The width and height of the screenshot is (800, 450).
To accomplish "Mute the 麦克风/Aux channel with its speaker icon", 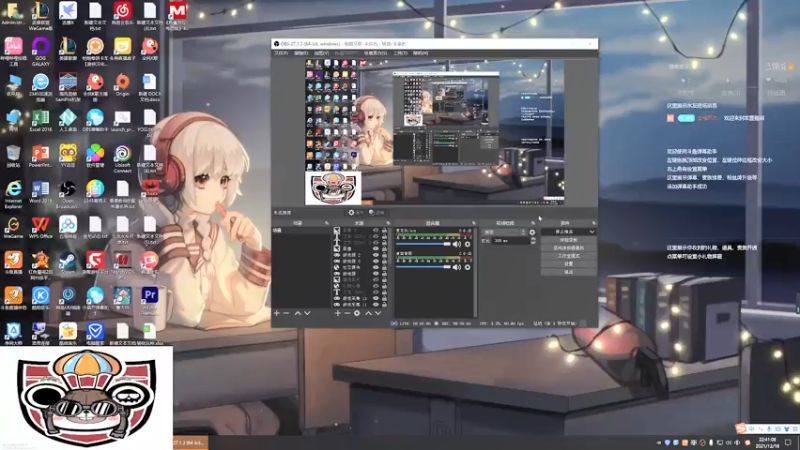I will [457, 244].
